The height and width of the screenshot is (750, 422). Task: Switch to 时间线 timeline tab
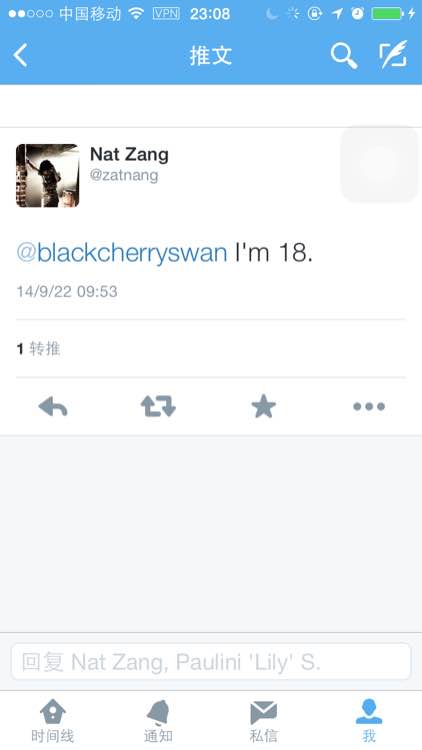53,721
